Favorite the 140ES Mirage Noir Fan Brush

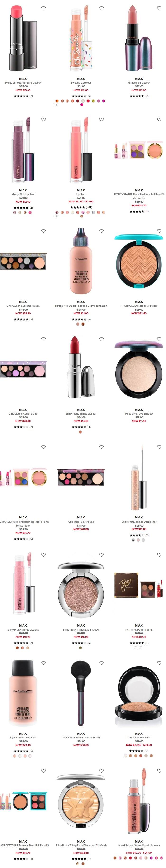click(x=101, y=663)
